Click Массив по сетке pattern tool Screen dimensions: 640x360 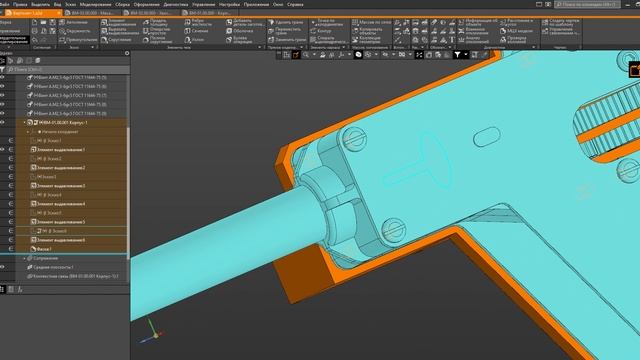pos(371,22)
